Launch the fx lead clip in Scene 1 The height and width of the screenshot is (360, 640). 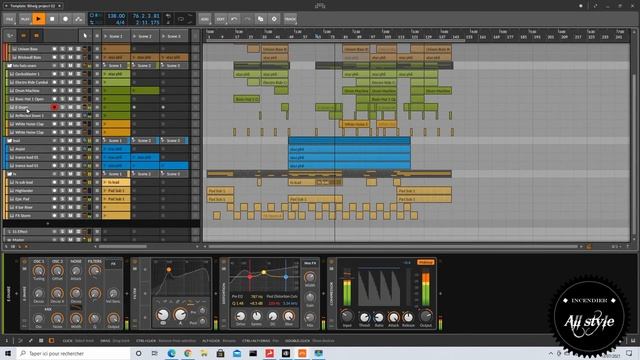pos(105,182)
